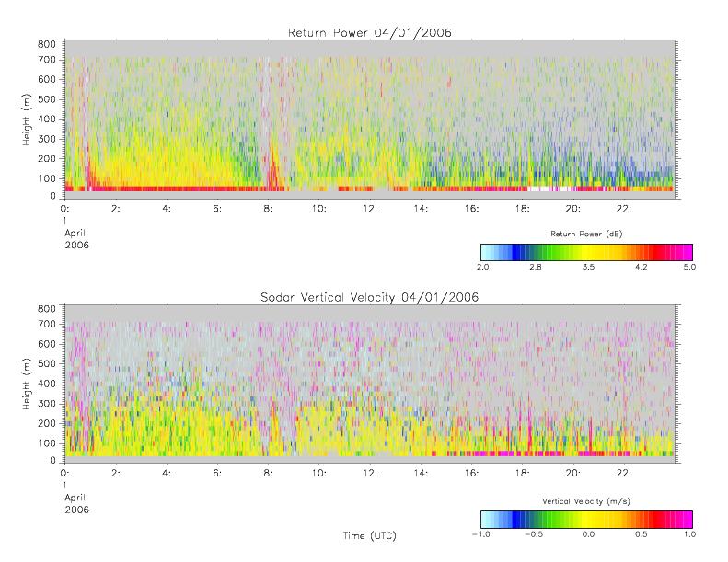
Task: Click the "5.0" tick on Return Power colorbar
Action: click(689, 267)
